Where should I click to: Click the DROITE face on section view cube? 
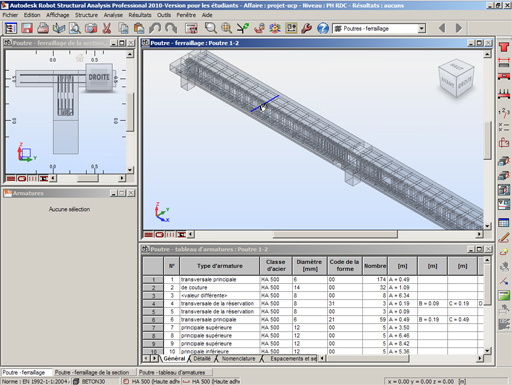[x=99, y=77]
